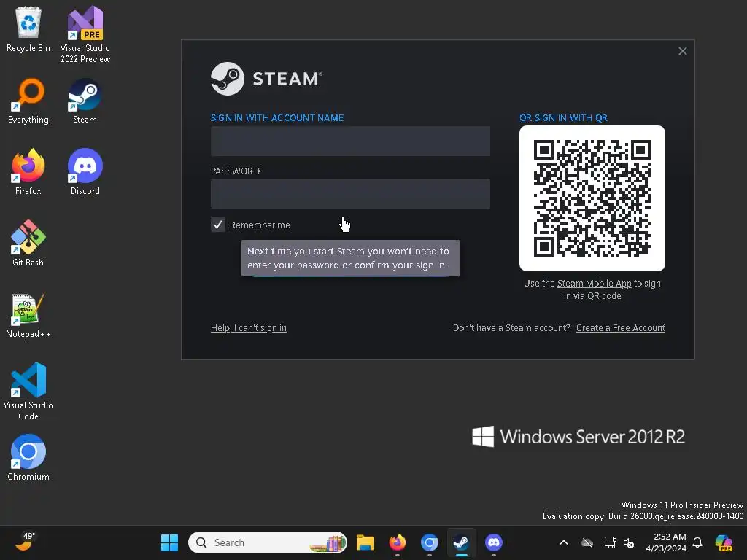Select the Steam desktop shortcut
The width and height of the screenshot is (747, 560).
click(x=85, y=101)
